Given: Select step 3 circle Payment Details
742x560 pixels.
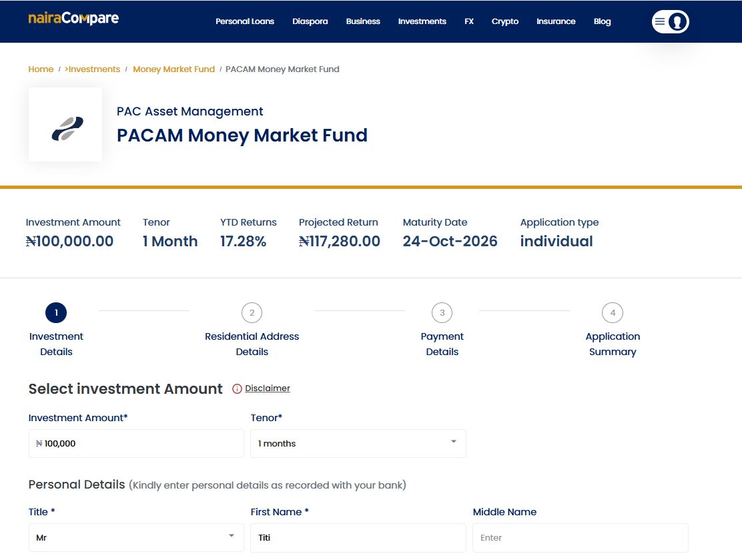Looking at the screenshot, I should point(442,312).
